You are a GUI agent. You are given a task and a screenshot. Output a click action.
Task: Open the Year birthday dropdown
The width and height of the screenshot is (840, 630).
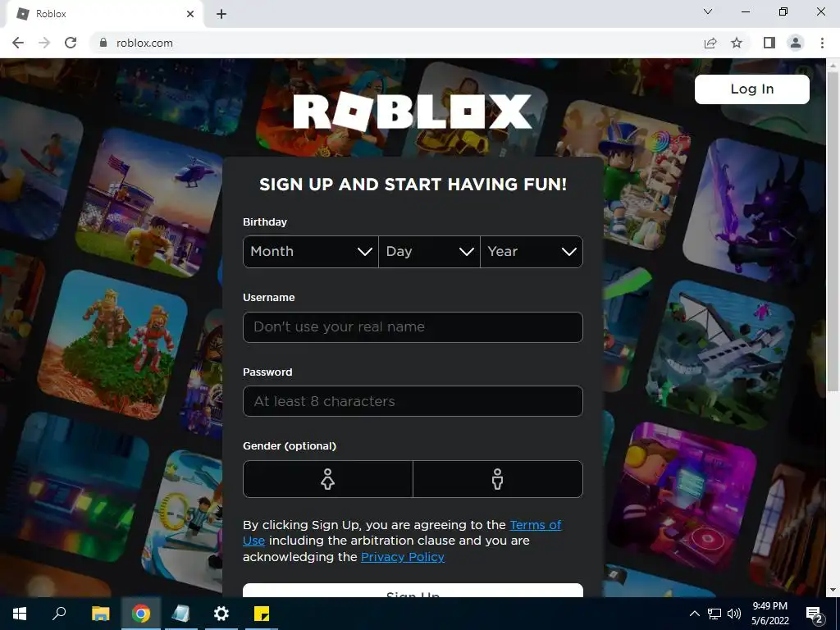[532, 252]
